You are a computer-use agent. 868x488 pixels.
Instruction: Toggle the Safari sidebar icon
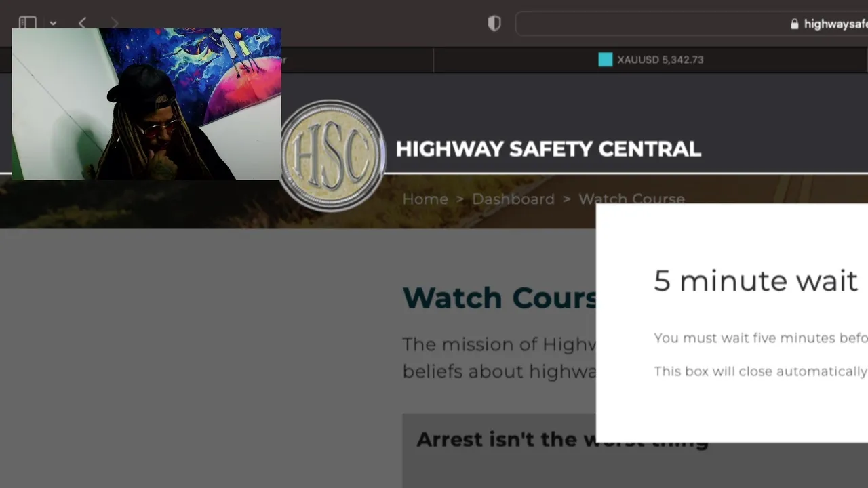27,23
